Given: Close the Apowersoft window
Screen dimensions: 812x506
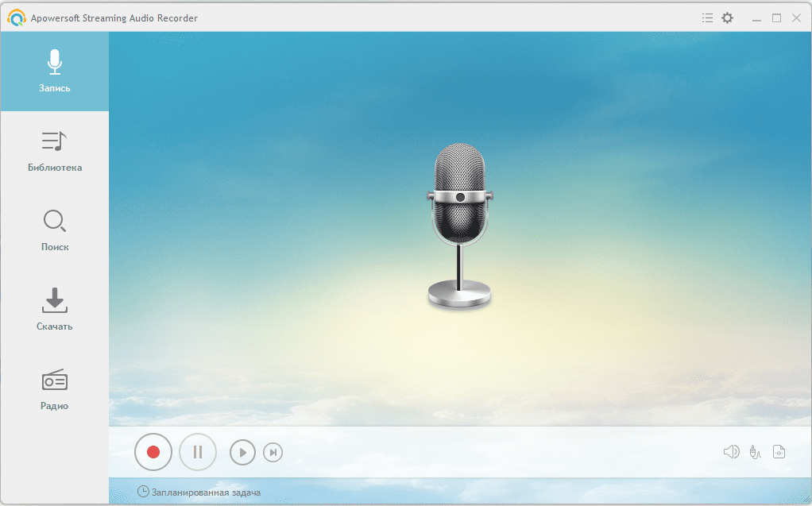Looking at the screenshot, I should tap(796, 18).
